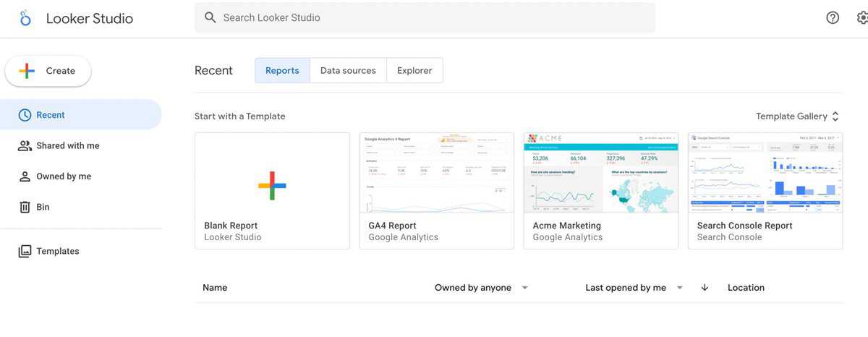Open the Search Console Report template thumbnail

click(765, 173)
